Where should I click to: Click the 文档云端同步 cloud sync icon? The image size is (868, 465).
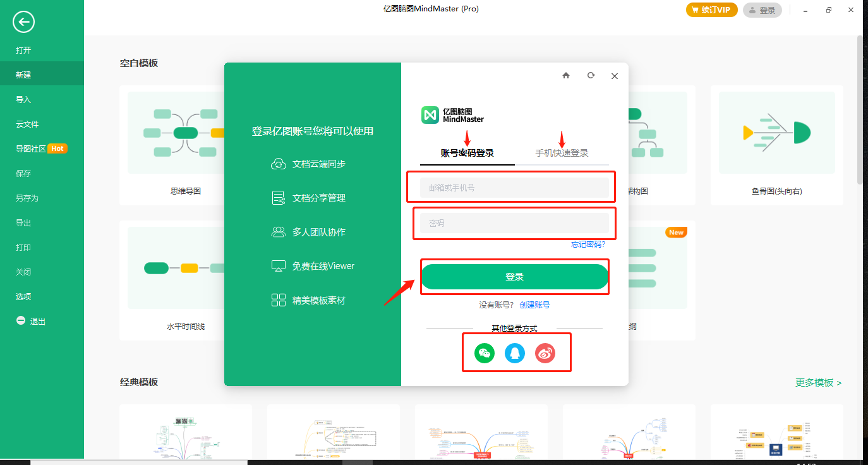click(279, 164)
